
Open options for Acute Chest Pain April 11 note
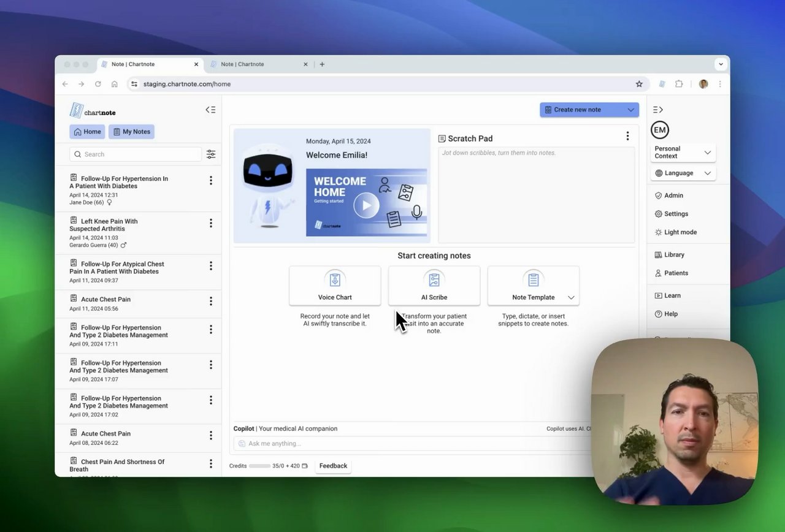click(211, 301)
